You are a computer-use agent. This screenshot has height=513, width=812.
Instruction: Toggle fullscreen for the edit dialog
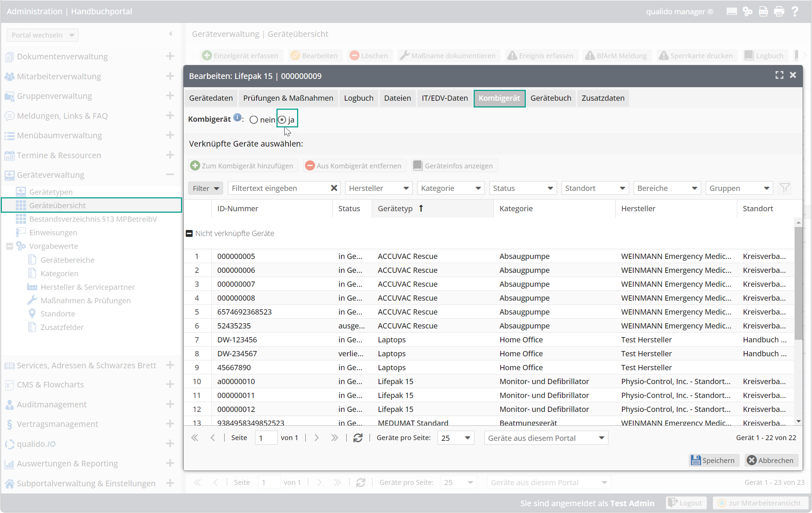click(779, 75)
